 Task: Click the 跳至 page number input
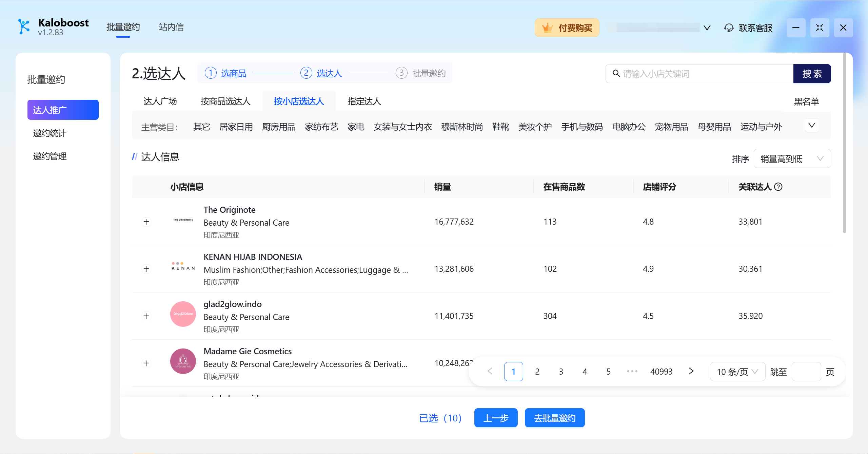(806, 372)
